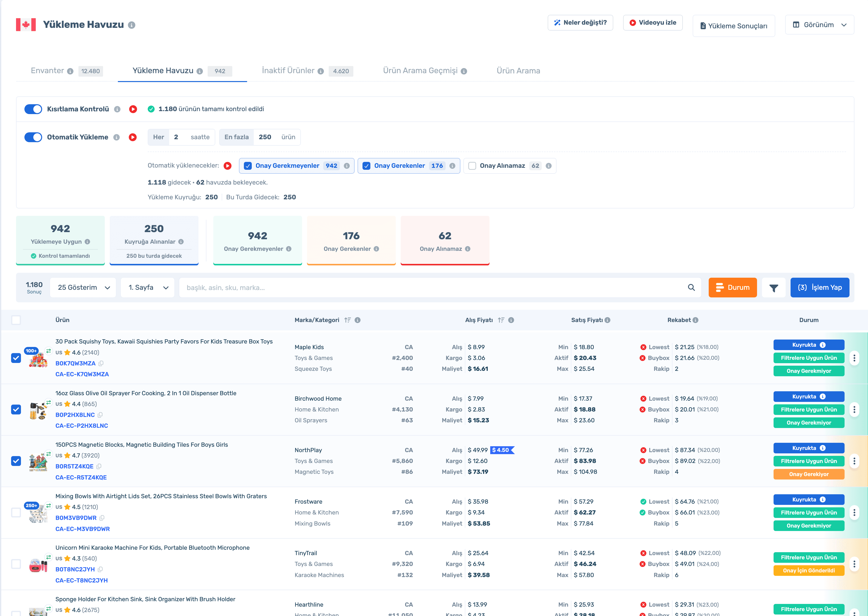This screenshot has width=868, height=616.
Task: Click info icon next to İnaktif Ürünler
Action: pyautogui.click(x=321, y=71)
